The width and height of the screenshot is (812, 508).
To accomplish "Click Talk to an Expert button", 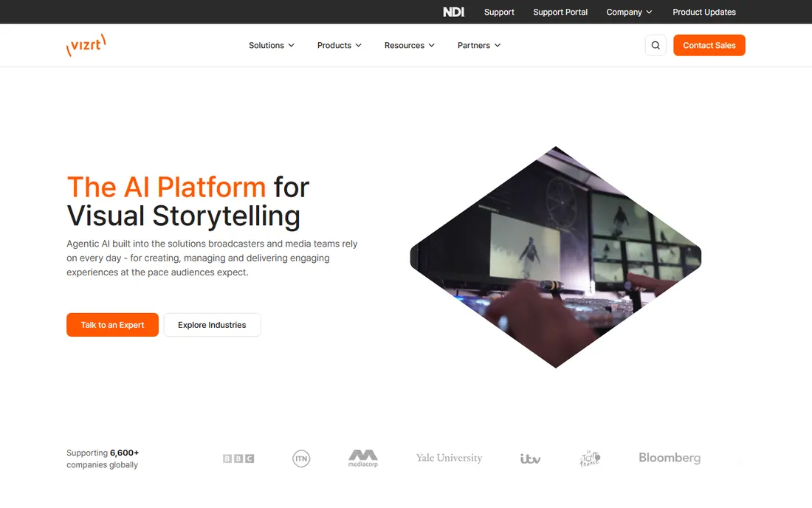I will pos(112,325).
